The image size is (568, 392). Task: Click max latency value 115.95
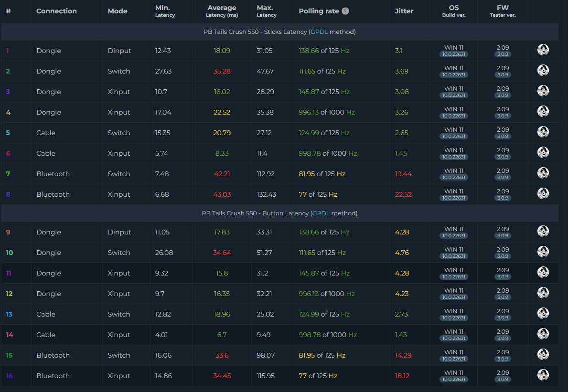[x=266, y=376]
